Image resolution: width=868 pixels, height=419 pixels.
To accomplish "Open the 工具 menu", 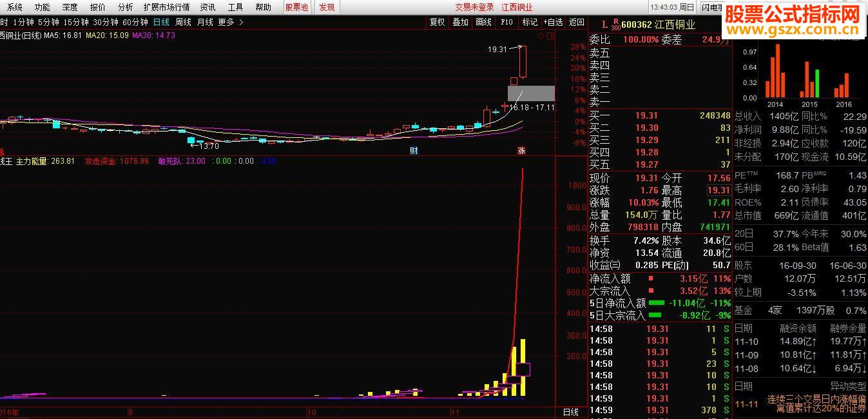I will click(235, 7).
